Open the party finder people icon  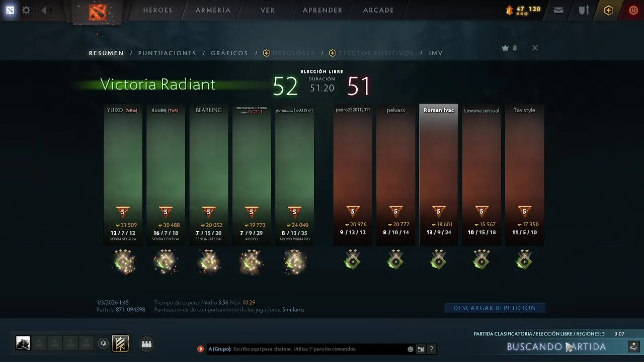(x=146, y=344)
